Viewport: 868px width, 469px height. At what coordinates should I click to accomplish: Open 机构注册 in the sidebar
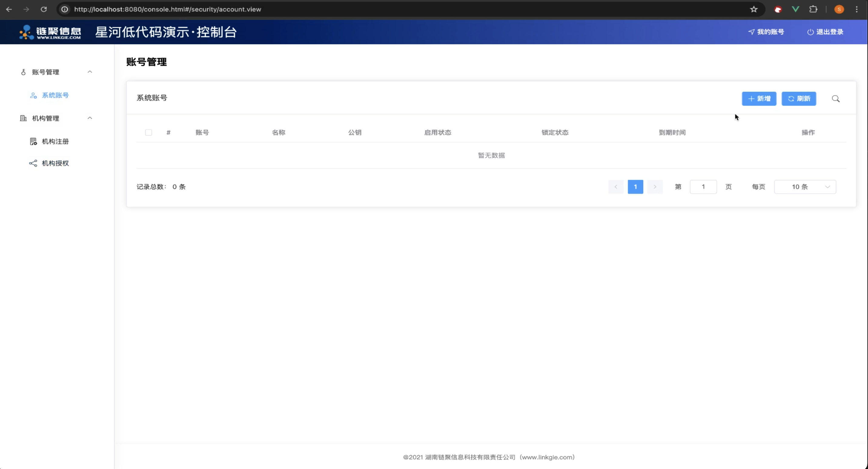click(x=55, y=141)
